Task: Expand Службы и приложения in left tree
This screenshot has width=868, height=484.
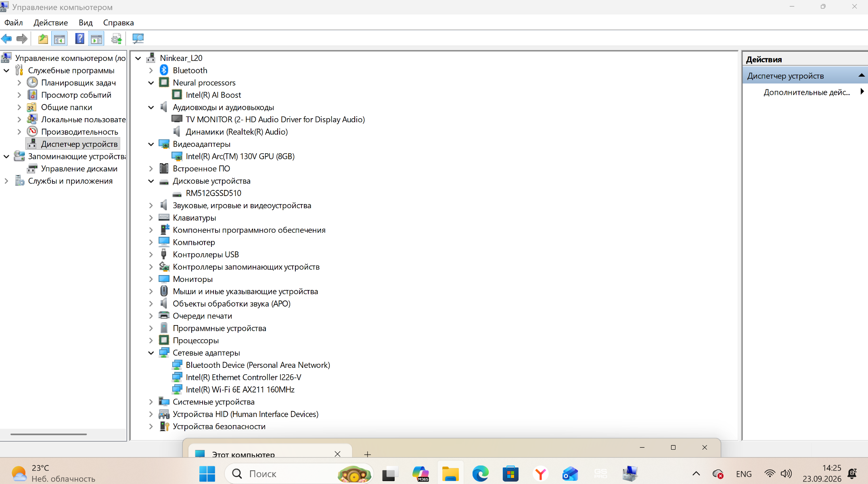Action: point(6,181)
